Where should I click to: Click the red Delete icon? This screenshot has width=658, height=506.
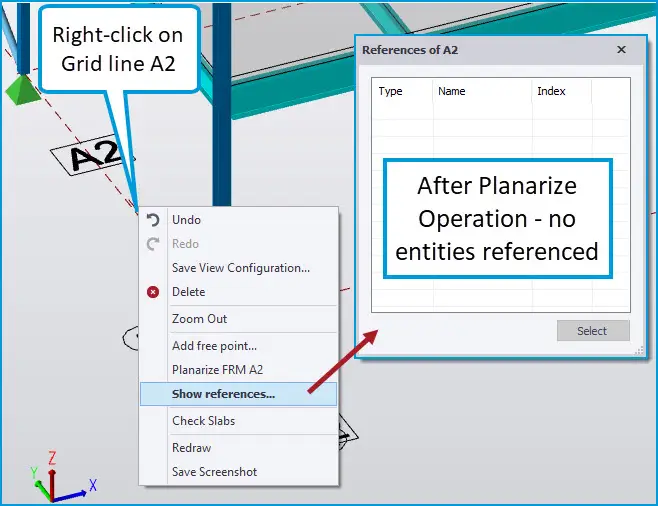click(x=153, y=292)
